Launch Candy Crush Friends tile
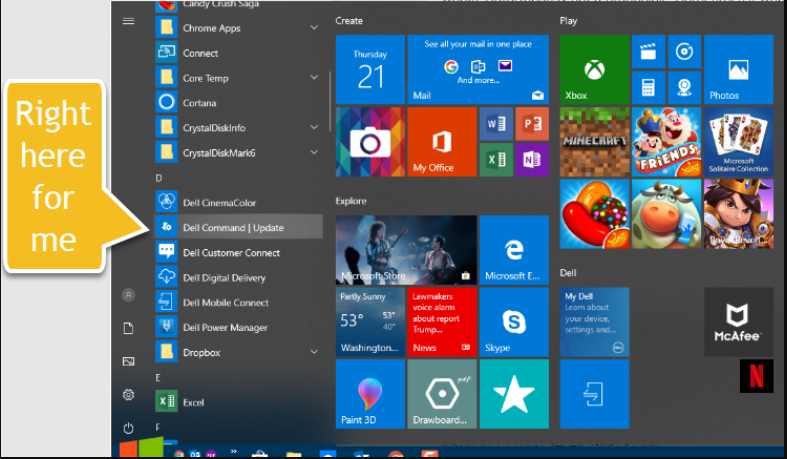 pyautogui.click(x=667, y=141)
